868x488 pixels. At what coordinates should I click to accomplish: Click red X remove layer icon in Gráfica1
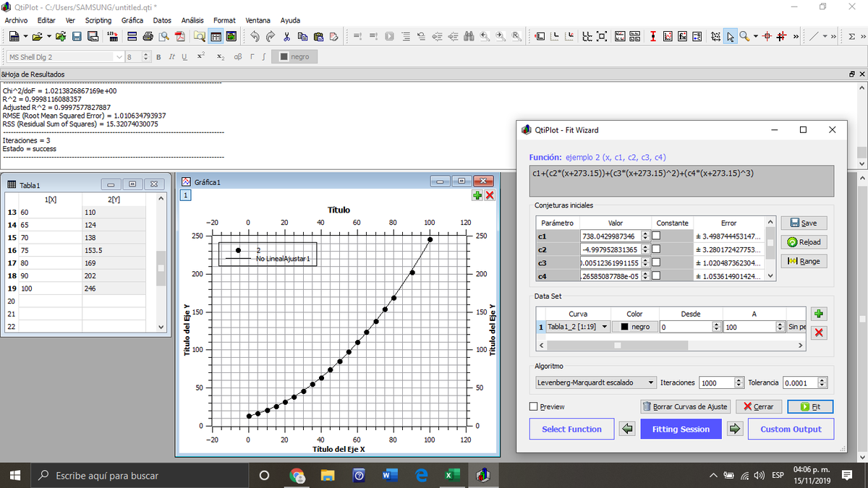490,195
